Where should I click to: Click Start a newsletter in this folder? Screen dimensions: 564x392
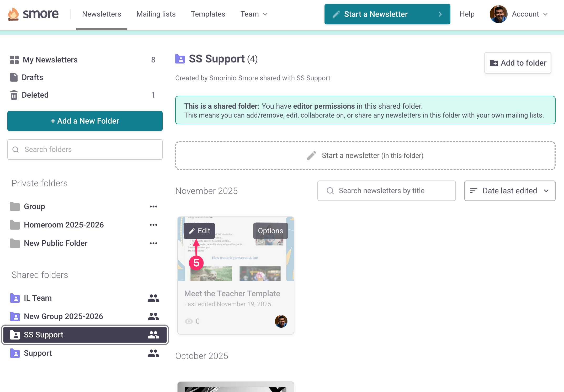365,156
